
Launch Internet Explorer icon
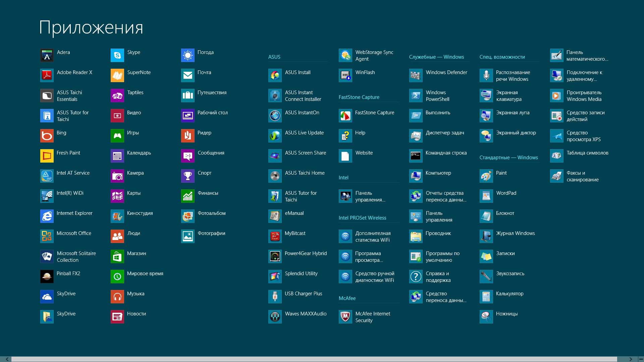(47, 216)
